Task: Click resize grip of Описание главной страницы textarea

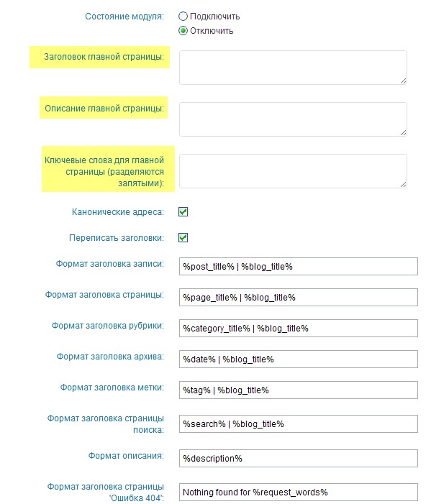Action: [404, 133]
